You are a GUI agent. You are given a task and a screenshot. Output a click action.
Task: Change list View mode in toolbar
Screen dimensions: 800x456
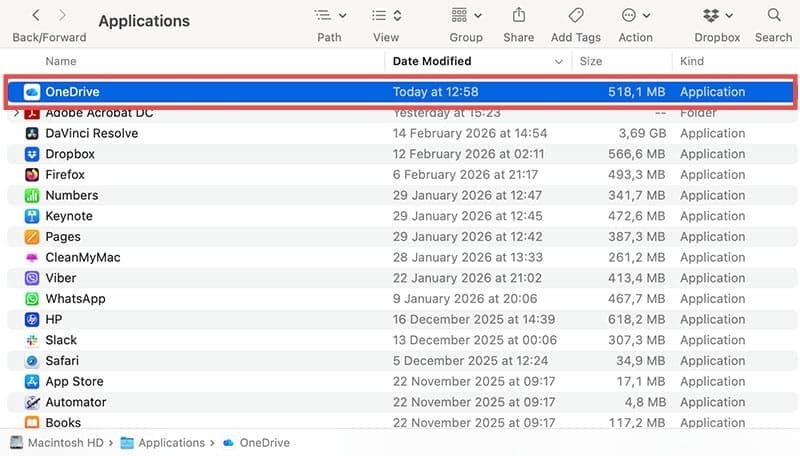[386, 15]
